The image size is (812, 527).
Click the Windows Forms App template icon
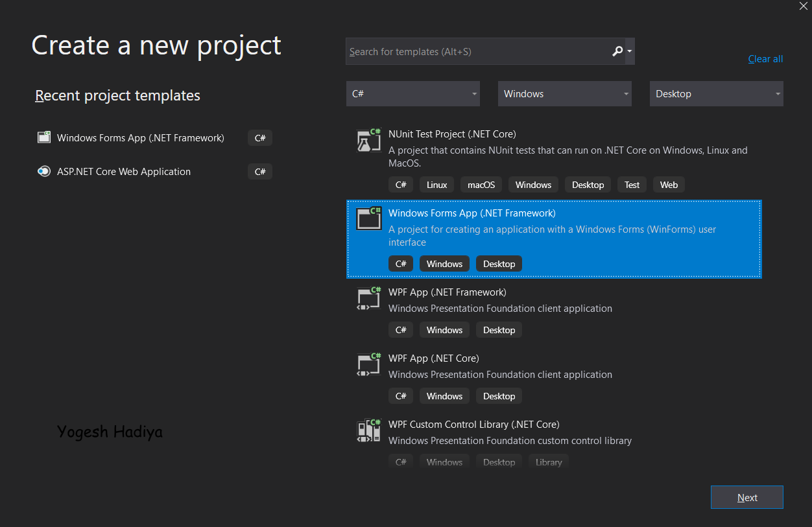pos(368,218)
